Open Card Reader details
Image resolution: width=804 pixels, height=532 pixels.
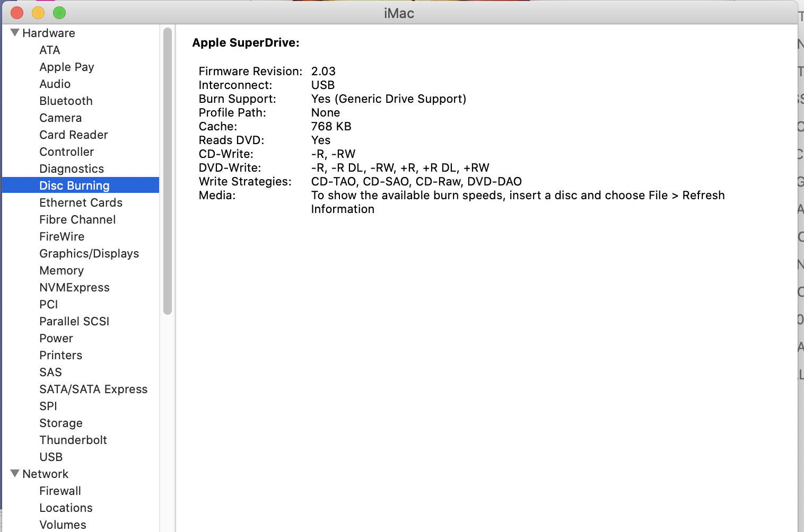[74, 135]
